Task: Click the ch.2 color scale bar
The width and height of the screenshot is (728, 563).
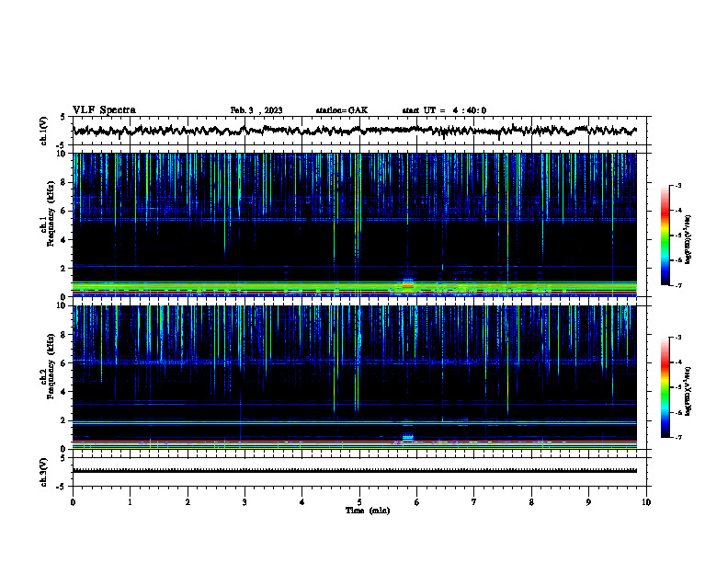Action: point(665,387)
